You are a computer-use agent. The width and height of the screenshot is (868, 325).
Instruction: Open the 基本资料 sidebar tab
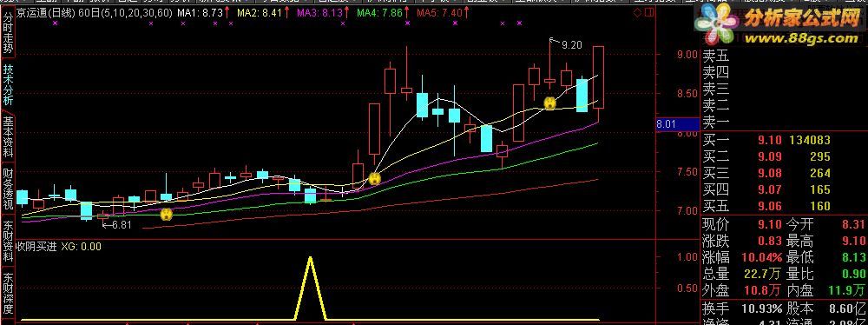pyautogui.click(x=8, y=136)
